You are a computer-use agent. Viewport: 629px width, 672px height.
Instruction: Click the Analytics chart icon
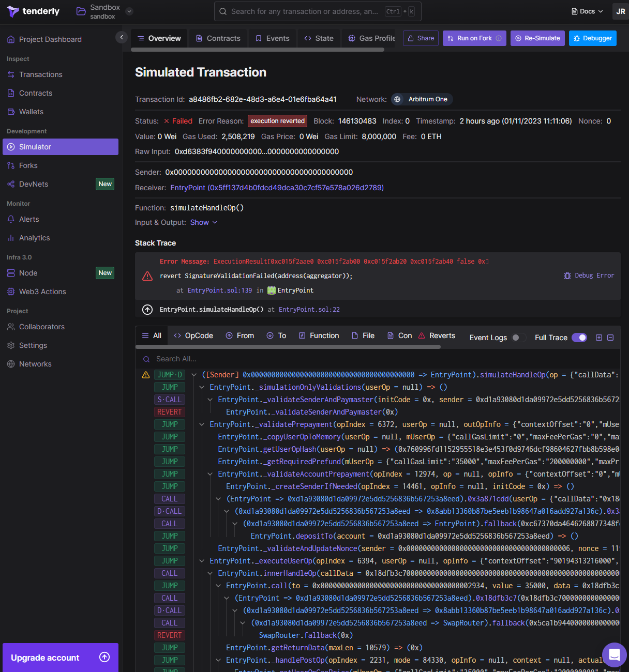(11, 238)
